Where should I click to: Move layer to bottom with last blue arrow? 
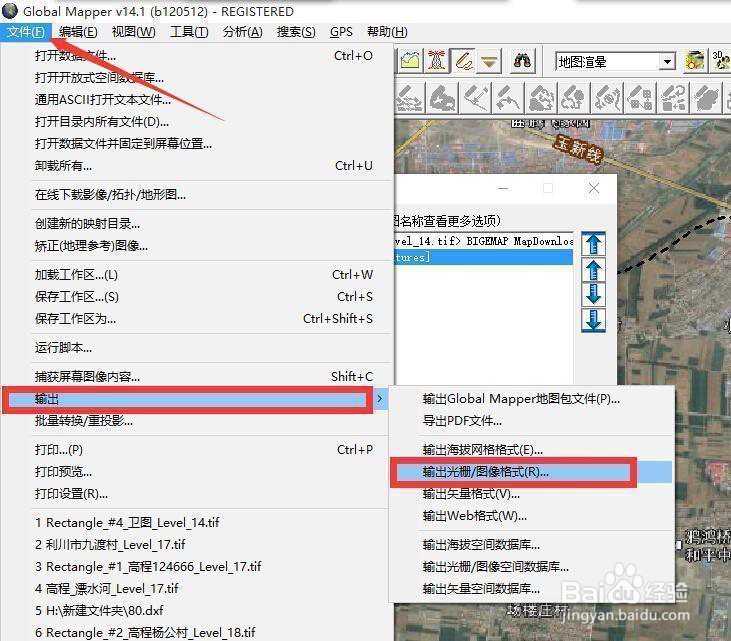(x=593, y=320)
